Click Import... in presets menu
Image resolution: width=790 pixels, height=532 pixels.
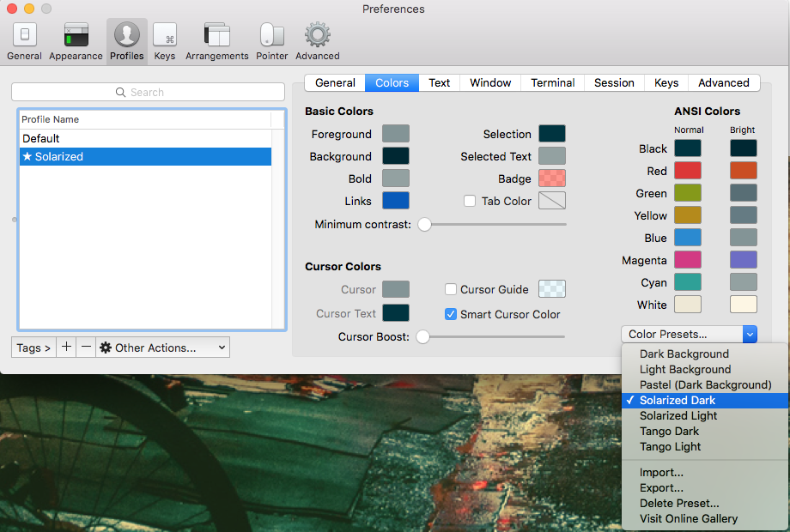(705, 473)
